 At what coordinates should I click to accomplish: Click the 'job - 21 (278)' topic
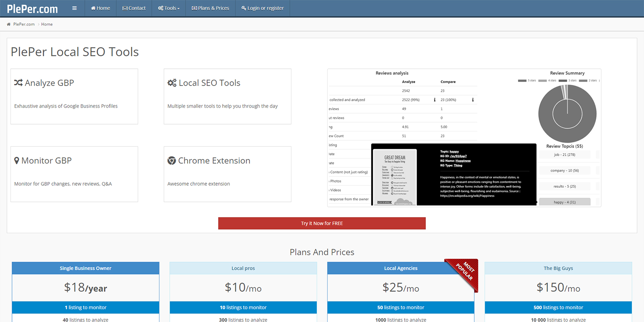(x=565, y=154)
